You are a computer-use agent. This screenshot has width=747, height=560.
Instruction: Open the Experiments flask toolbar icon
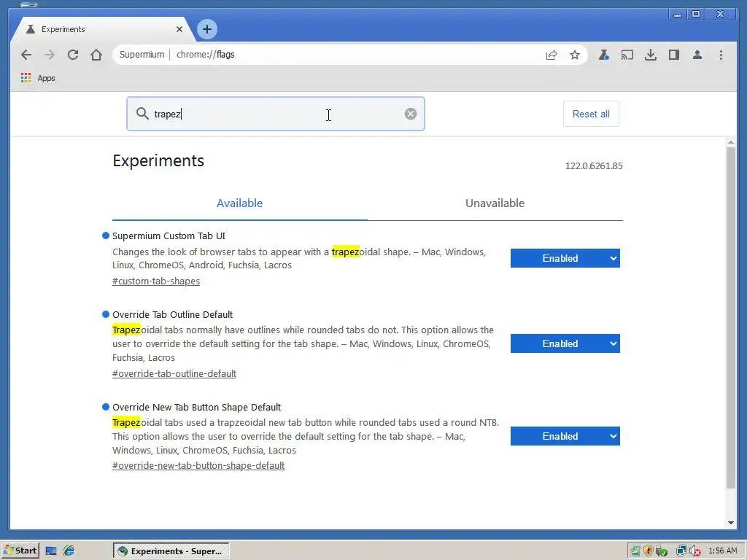click(x=603, y=55)
